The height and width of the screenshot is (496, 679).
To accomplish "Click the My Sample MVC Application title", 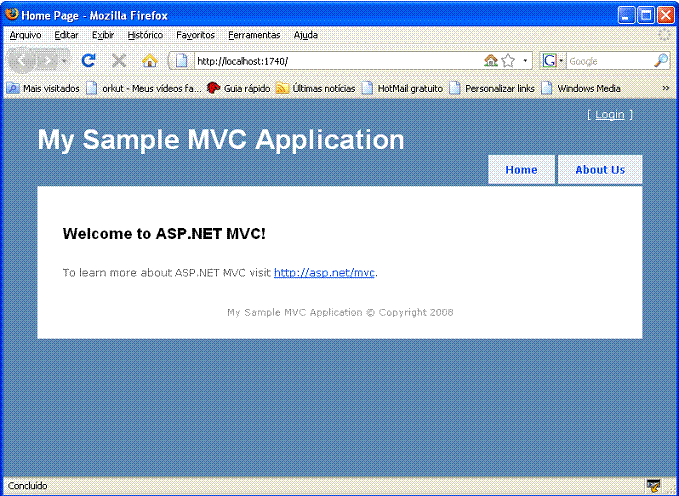I will pyautogui.click(x=221, y=139).
